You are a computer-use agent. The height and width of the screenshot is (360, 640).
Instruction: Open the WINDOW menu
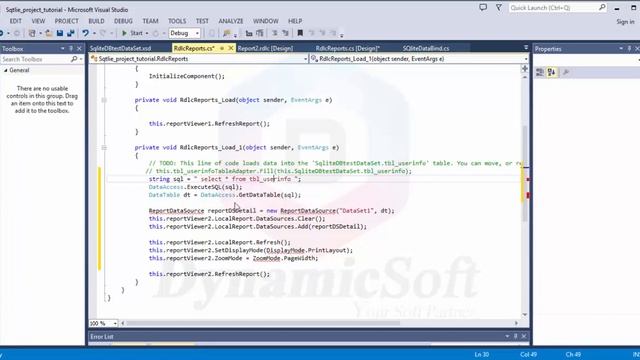pyautogui.click(x=266, y=21)
